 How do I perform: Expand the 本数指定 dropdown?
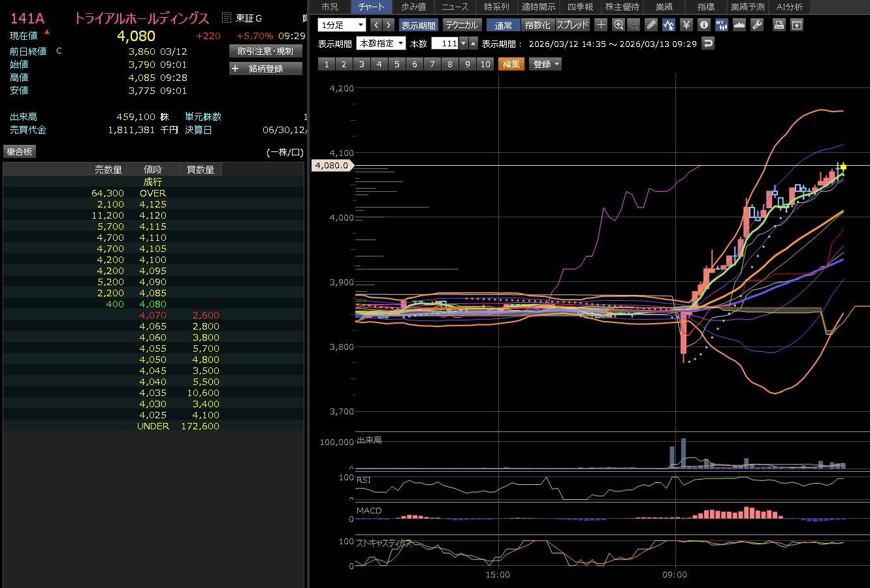pyautogui.click(x=381, y=44)
